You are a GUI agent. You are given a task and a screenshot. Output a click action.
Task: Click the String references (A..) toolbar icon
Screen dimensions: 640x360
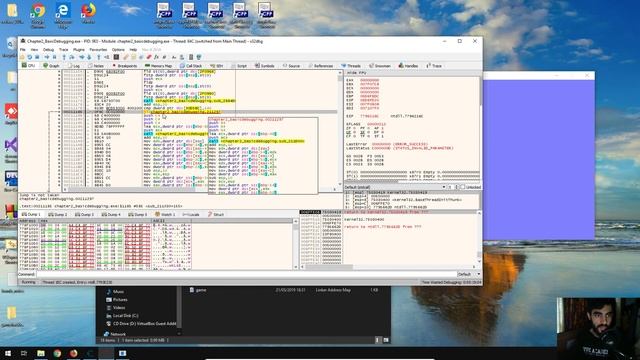coord(174,57)
